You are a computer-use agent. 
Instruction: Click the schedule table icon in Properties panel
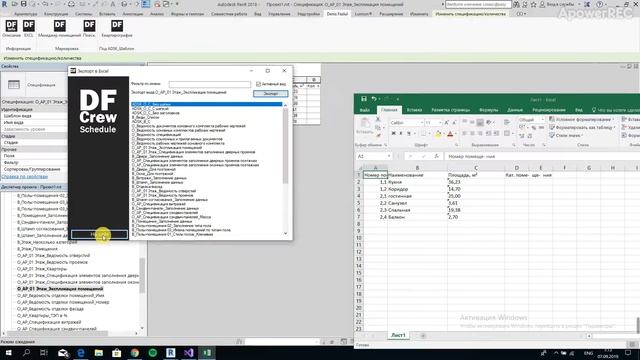click(13, 84)
